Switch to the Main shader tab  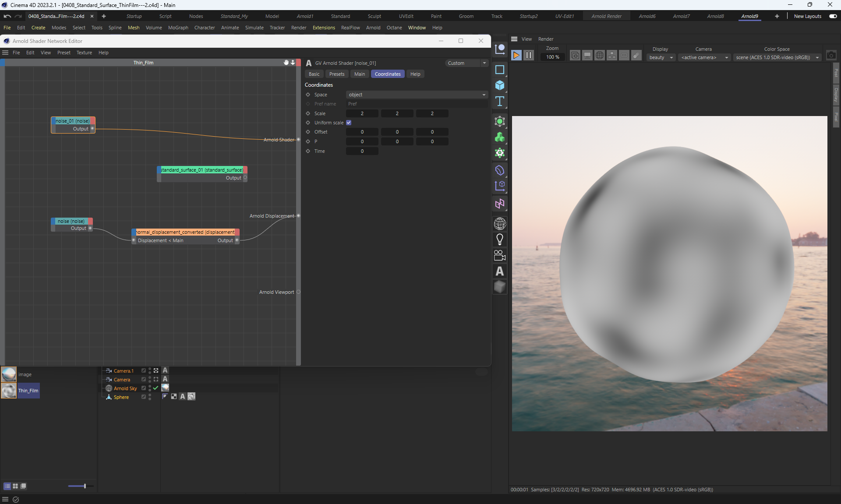point(360,74)
